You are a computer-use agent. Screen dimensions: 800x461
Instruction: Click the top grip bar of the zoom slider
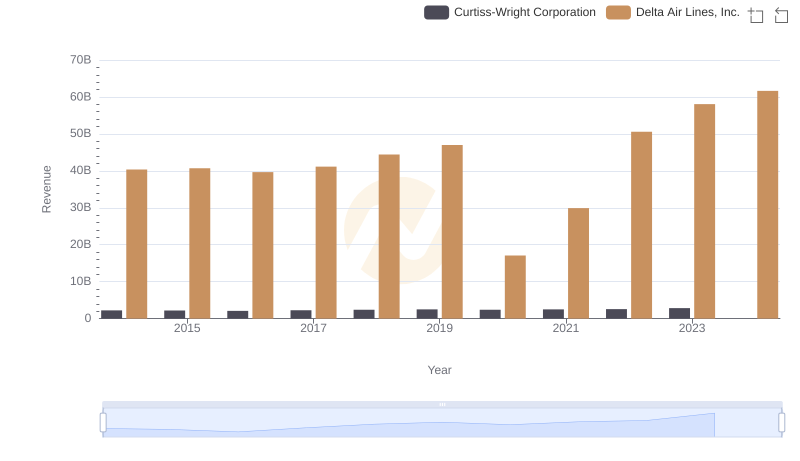[442, 404]
